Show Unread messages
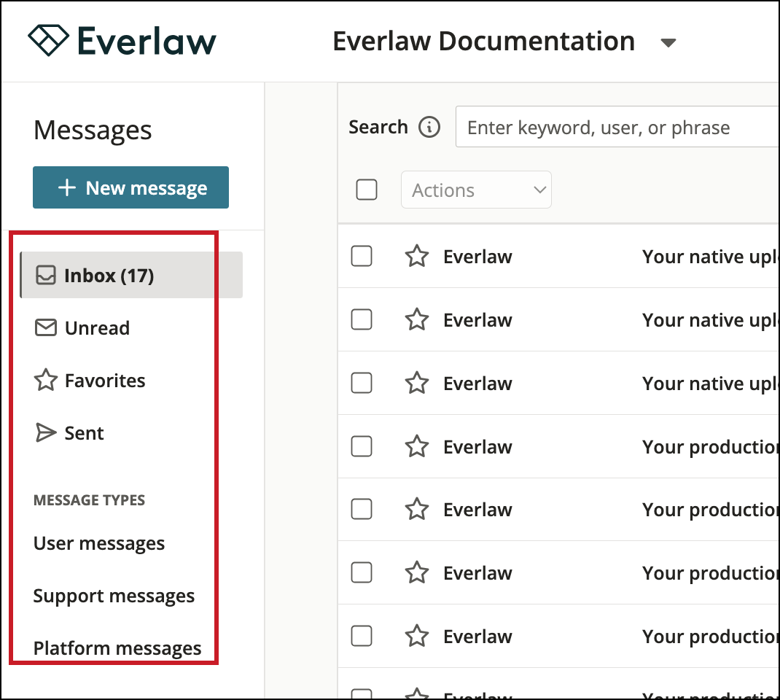The height and width of the screenshot is (700, 780). pyautogui.click(x=98, y=328)
